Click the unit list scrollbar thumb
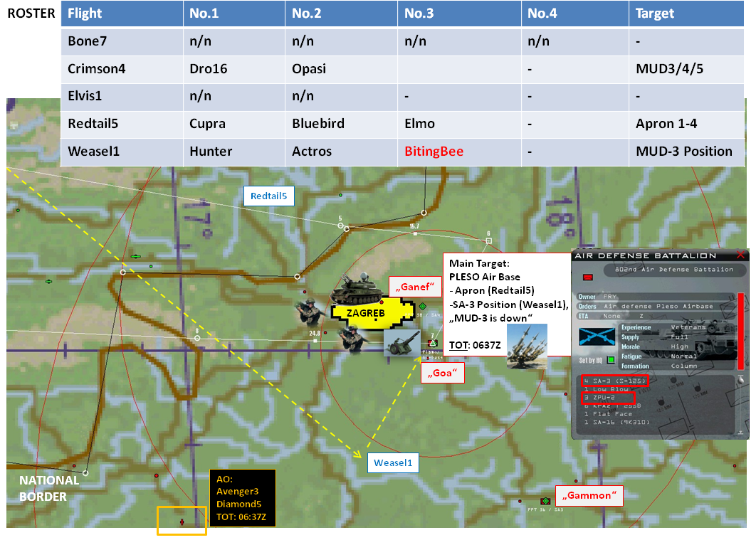 coord(740,379)
